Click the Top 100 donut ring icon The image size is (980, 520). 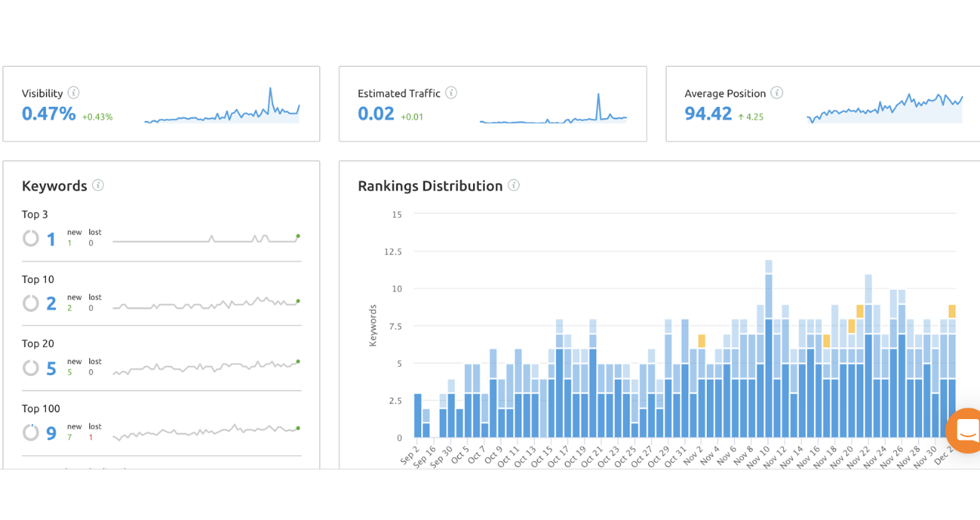pos(30,432)
